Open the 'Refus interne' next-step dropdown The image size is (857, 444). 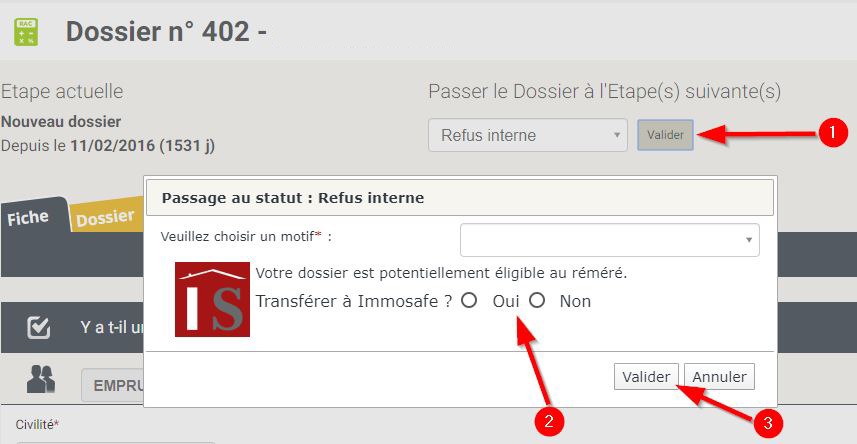click(x=528, y=135)
